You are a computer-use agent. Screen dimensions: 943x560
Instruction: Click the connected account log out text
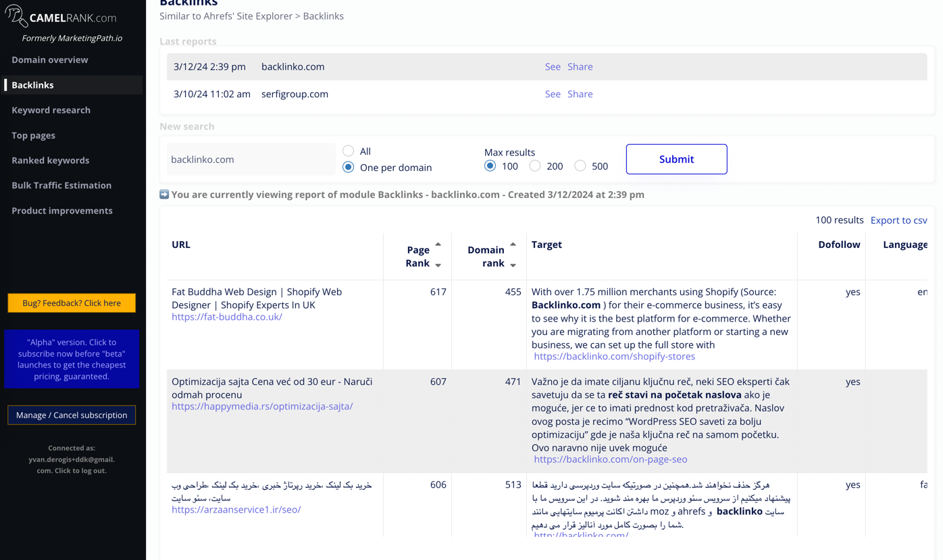click(72, 459)
